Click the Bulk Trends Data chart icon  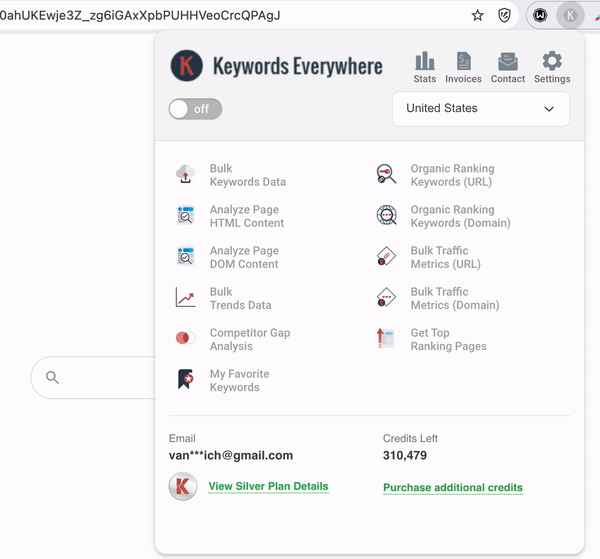pyautogui.click(x=186, y=297)
